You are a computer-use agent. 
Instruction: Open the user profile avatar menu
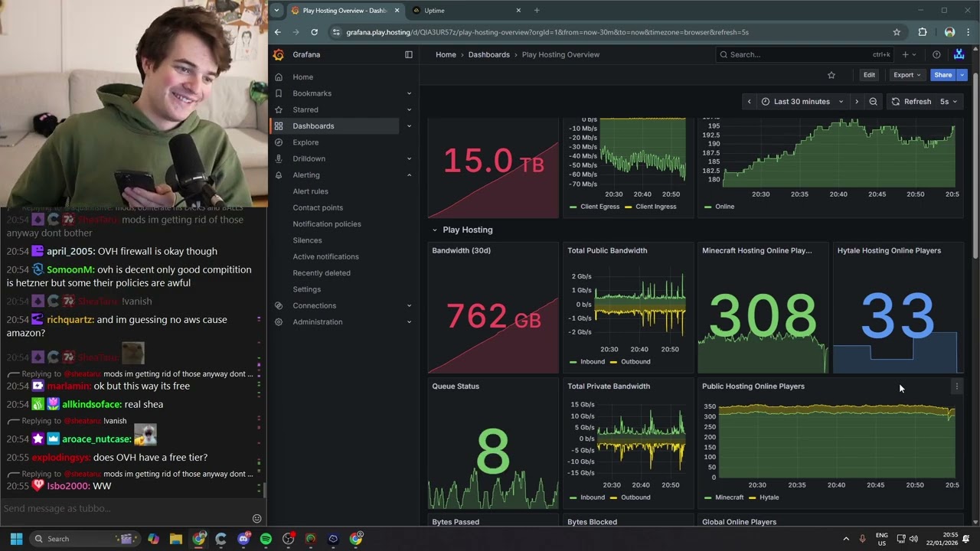pyautogui.click(x=959, y=54)
